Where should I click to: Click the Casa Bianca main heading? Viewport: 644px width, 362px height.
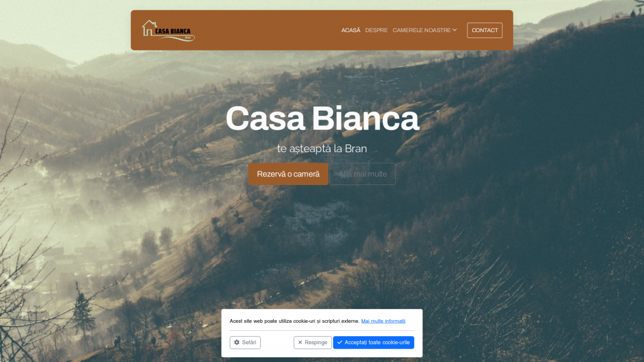click(322, 119)
